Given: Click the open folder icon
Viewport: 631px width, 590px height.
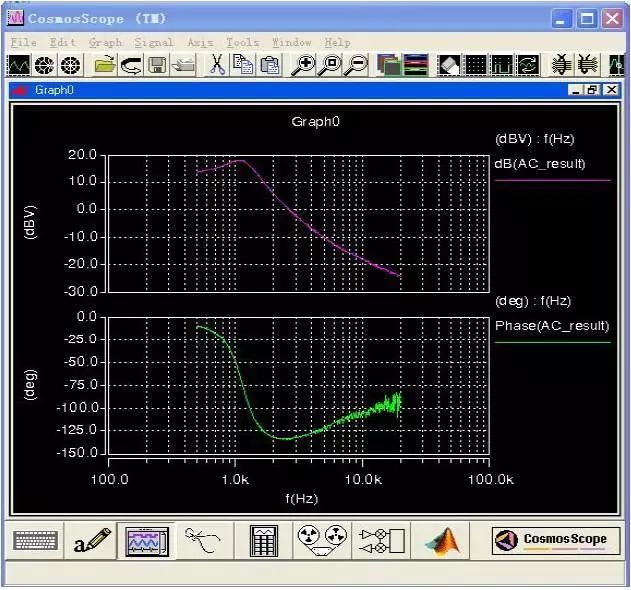Looking at the screenshot, I should click(105, 64).
